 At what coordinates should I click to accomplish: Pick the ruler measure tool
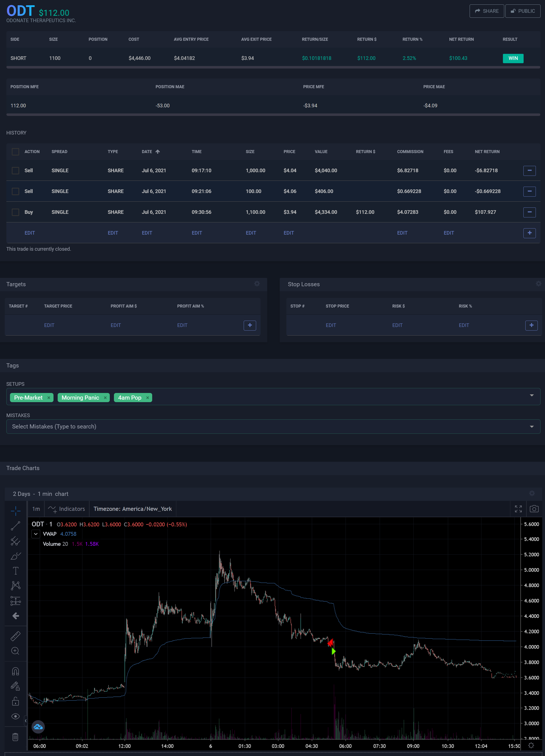(x=15, y=636)
